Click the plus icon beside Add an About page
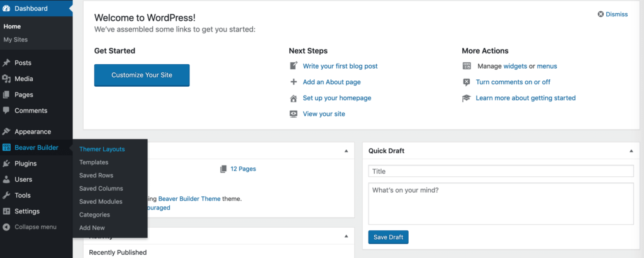 click(293, 82)
